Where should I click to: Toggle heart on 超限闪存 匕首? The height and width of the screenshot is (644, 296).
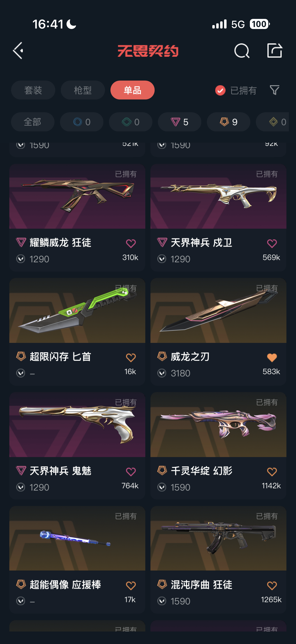131,358
